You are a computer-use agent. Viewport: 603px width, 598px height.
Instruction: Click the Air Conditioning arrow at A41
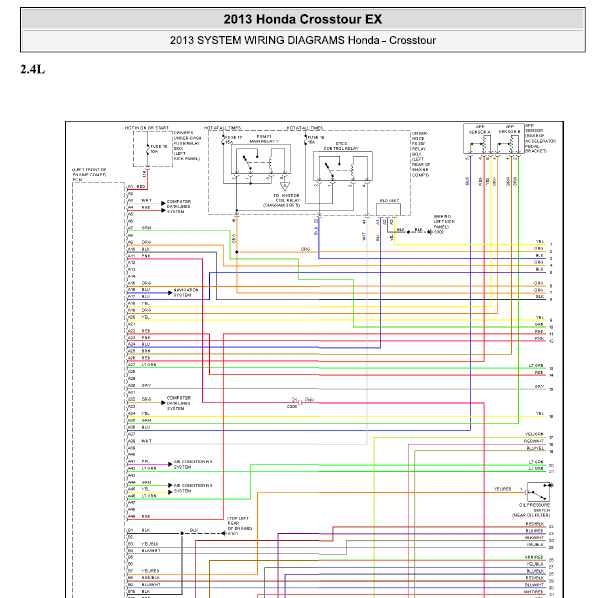(170, 465)
